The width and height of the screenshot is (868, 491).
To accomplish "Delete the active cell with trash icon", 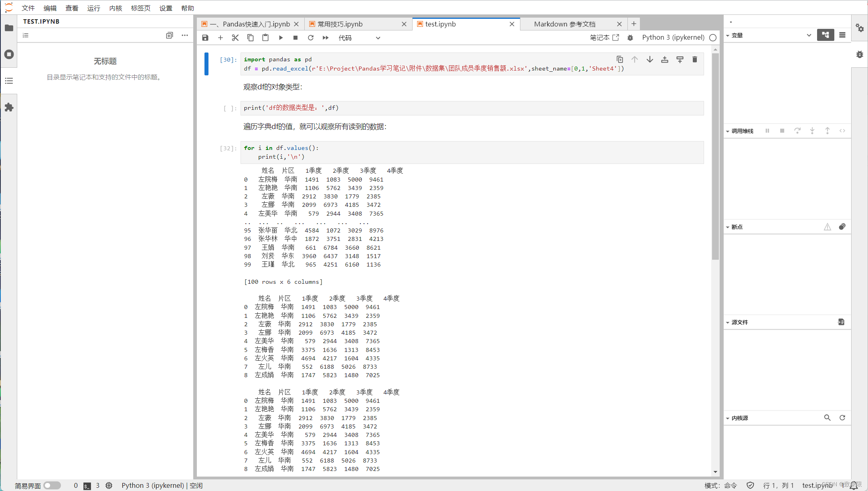I will point(695,60).
